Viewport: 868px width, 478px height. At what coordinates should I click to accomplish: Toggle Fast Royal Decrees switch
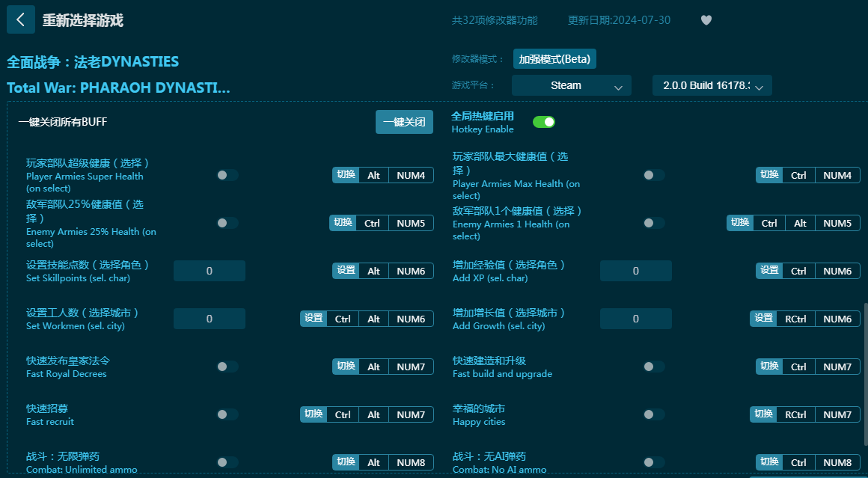227,367
